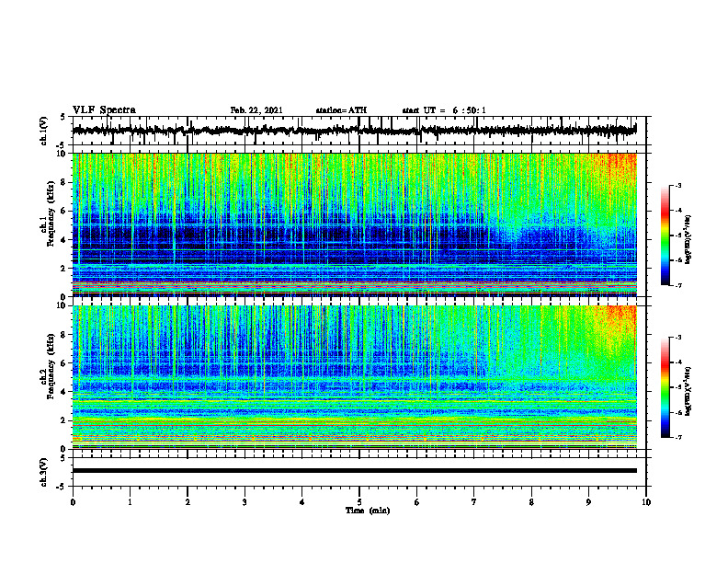
Task: Click the "start UT = 6:50:1" text
Action: 444,110
